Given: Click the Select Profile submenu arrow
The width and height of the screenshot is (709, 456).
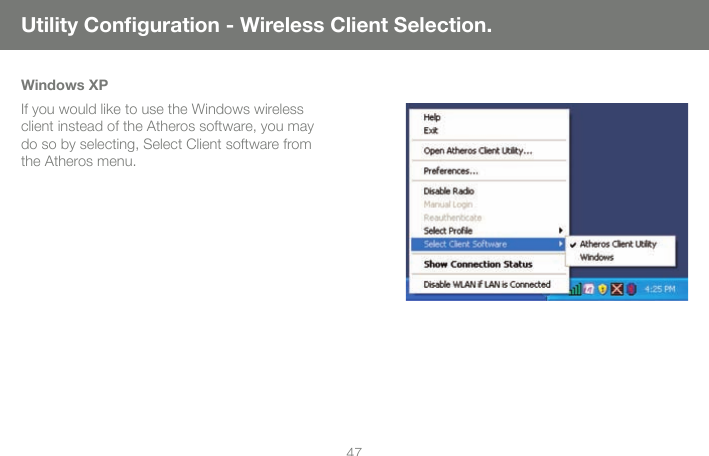Looking at the screenshot, I should pos(561,230).
